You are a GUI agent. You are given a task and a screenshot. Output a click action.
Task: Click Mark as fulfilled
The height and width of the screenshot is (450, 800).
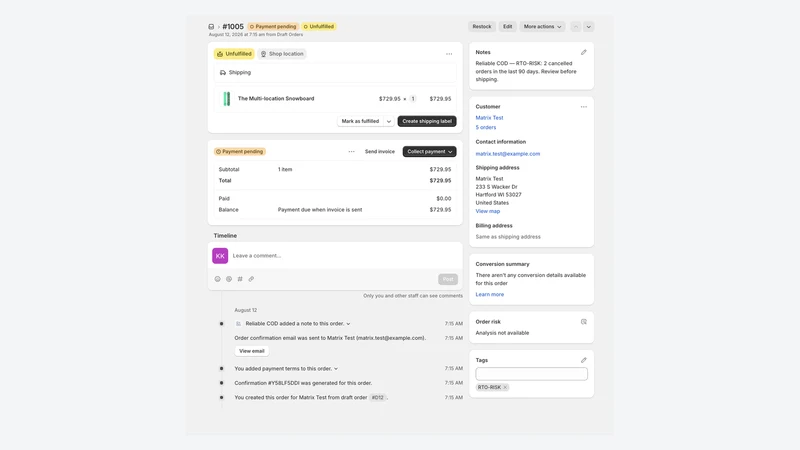[x=360, y=121]
